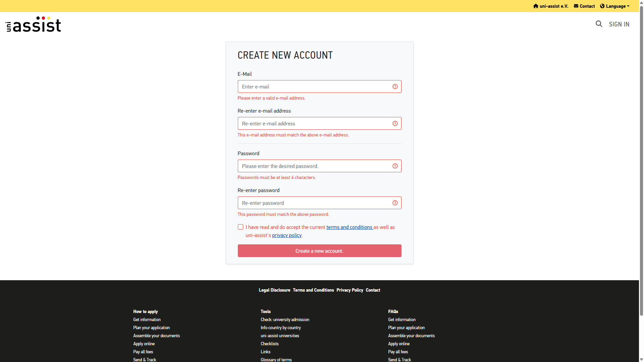This screenshot has width=644, height=362.
Task: Click error icon in E-Mail field
Action: click(395, 86)
